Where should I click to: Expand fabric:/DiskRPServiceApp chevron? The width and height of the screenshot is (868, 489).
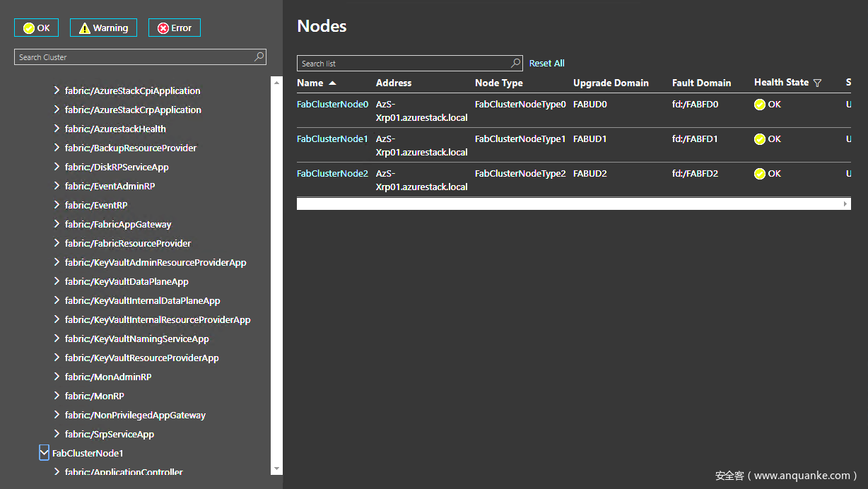(57, 167)
